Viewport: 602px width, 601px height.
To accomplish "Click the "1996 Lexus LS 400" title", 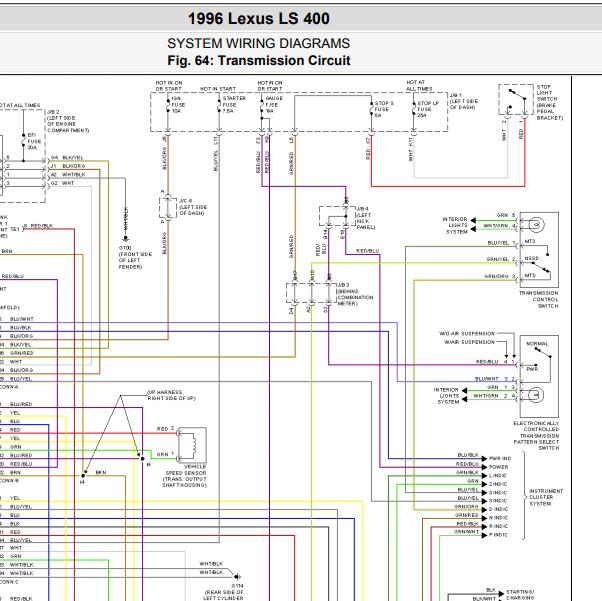I will click(258, 18).
